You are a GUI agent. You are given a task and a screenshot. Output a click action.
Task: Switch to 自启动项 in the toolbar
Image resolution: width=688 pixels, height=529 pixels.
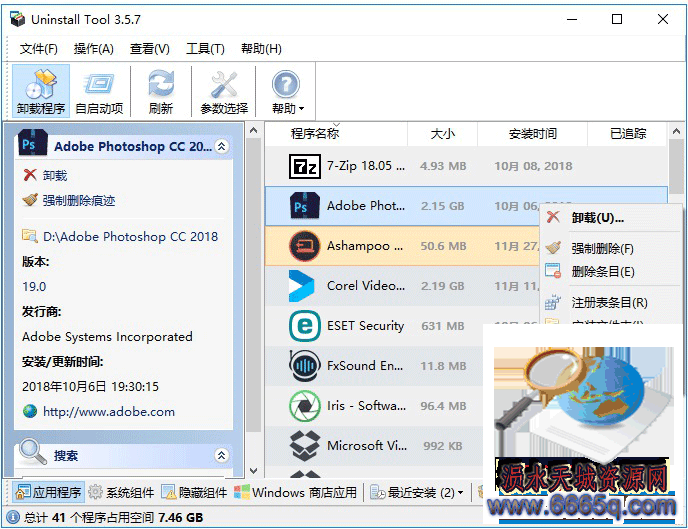[x=99, y=91]
